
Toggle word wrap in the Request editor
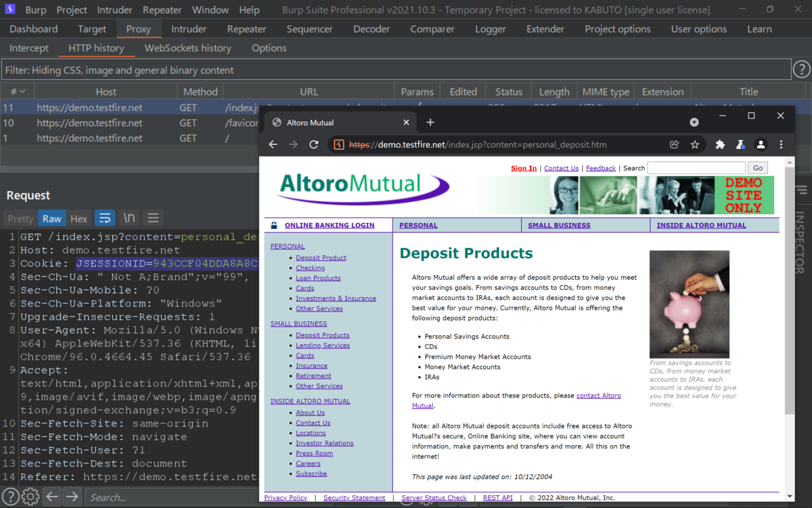(x=105, y=218)
